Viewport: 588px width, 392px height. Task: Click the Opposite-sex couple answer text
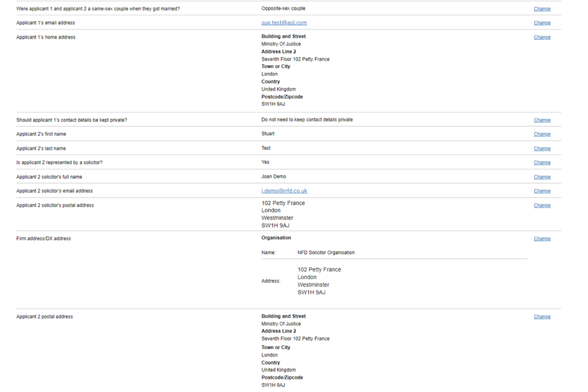(283, 9)
